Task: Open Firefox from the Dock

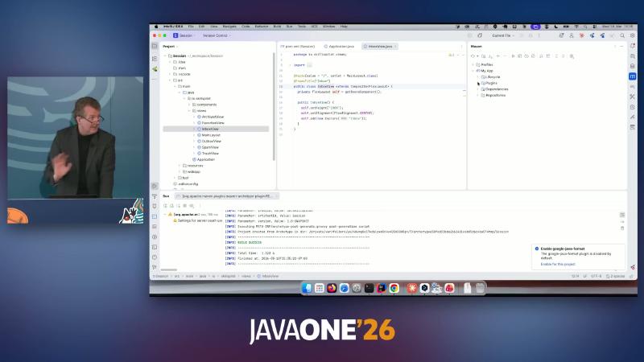Action: coord(332,288)
